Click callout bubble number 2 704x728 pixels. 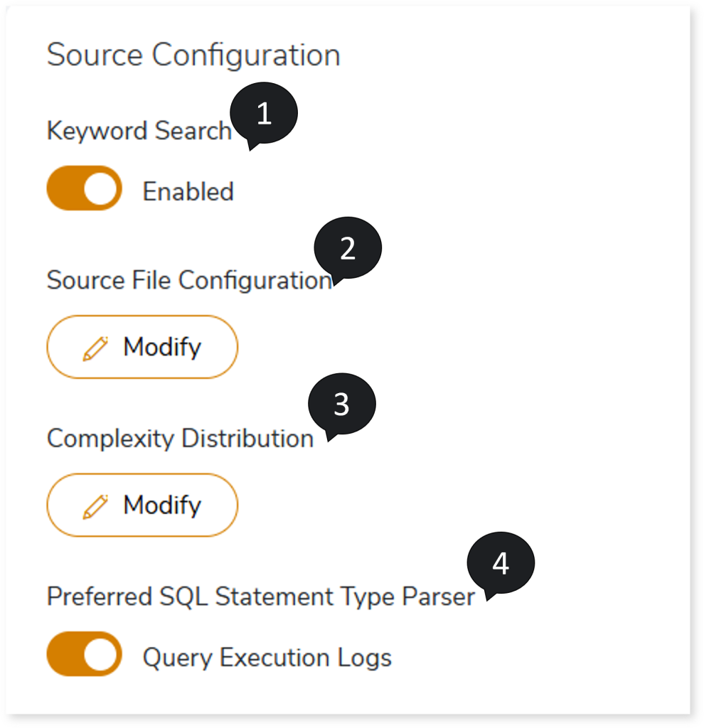[x=348, y=248]
